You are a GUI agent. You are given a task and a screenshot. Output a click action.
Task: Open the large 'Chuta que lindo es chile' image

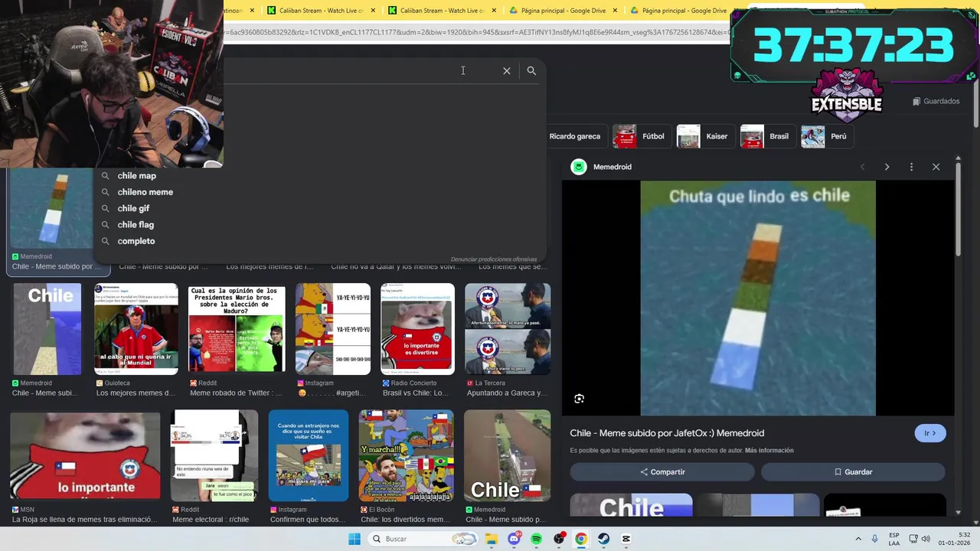pyautogui.click(x=758, y=298)
